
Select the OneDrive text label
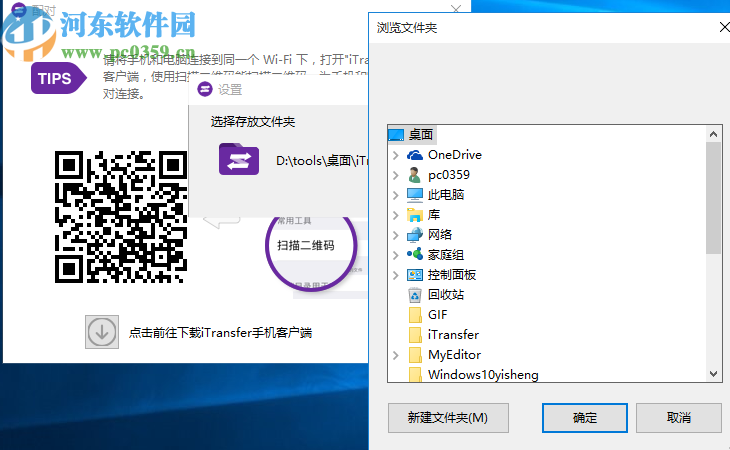tap(455, 154)
